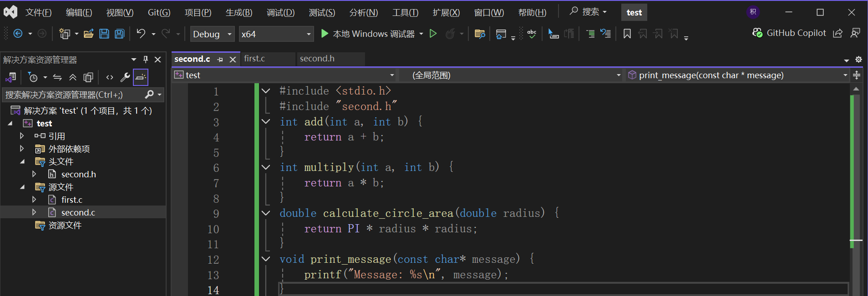Screen dimensions: 868x296
Task: Save the current file with Save icon
Action: pos(104,34)
